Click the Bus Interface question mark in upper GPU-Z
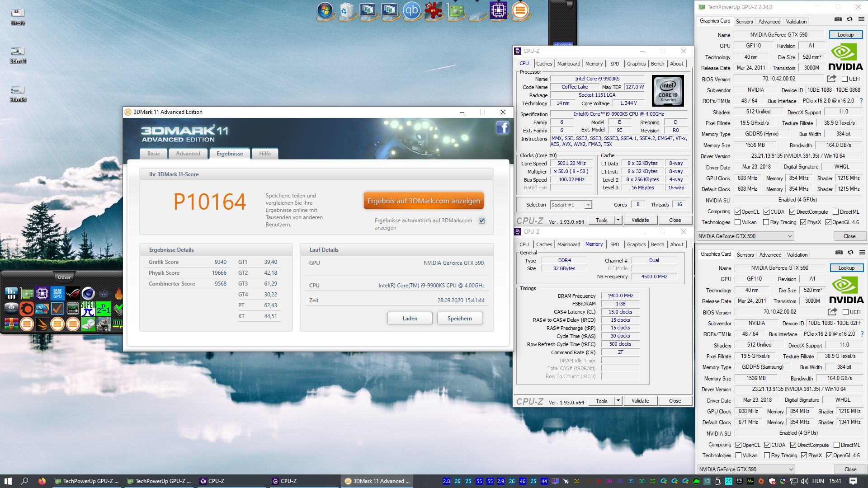 coord(861,101)
